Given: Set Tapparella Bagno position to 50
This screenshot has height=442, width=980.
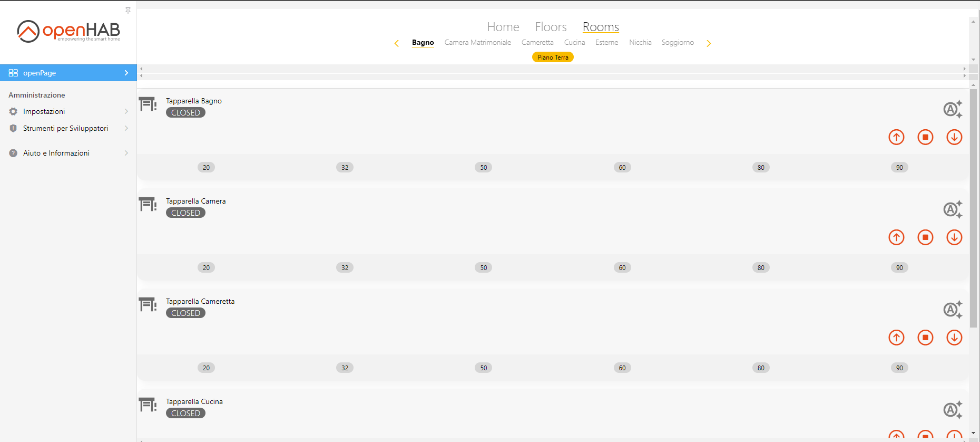Looking at the screenshot, I should point(483,168).
